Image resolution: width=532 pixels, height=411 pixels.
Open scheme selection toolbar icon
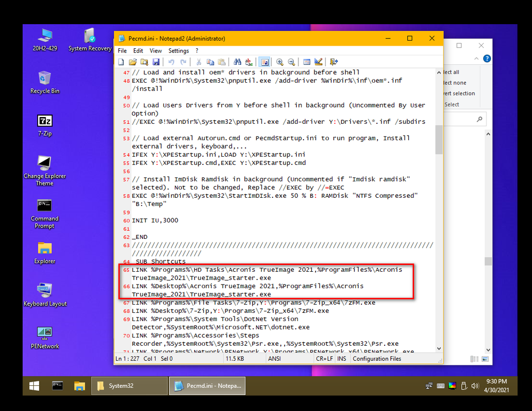(307, 62)
